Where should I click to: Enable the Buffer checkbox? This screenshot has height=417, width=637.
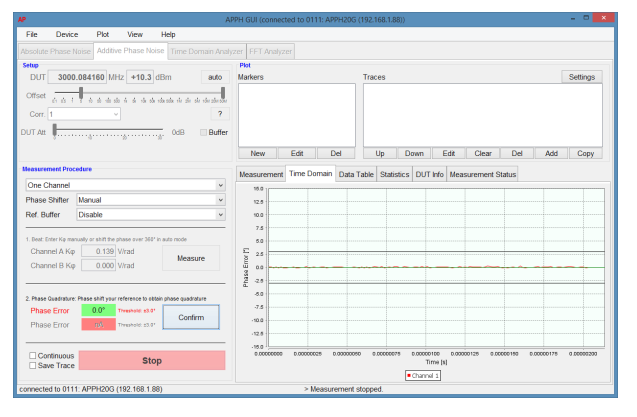(x=204, y=132)
